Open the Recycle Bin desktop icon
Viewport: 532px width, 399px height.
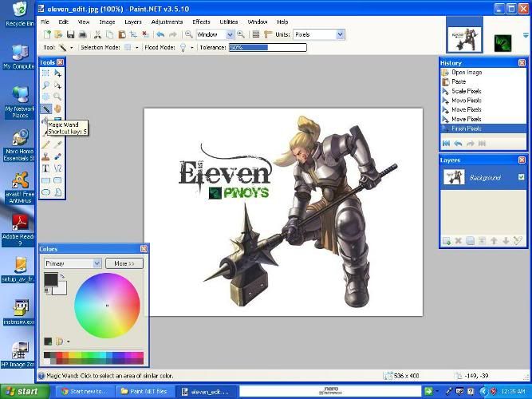coord(20,14)
